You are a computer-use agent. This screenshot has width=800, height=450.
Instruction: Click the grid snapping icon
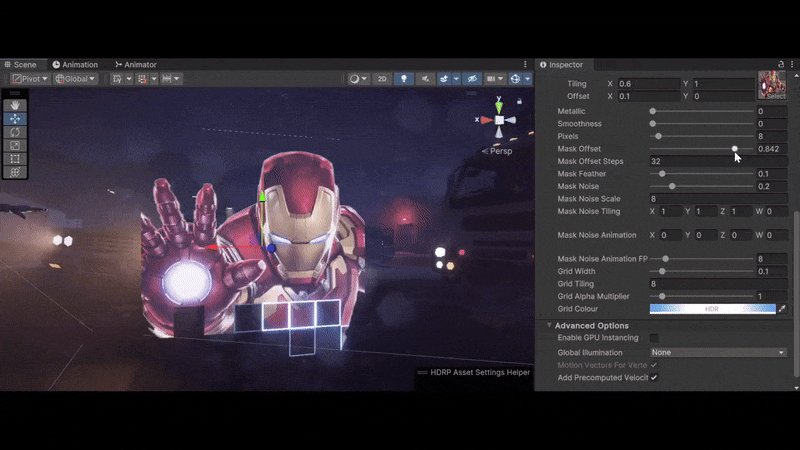(x=142, y=79)
